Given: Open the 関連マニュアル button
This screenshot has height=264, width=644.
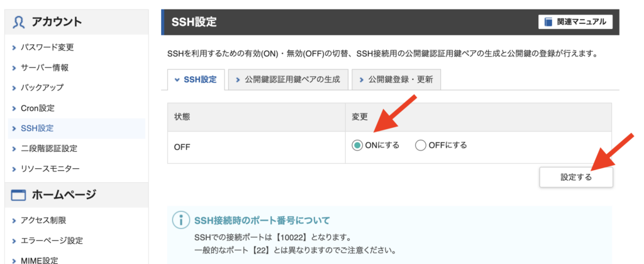Looking at the screenshot, I should pos(575,22).
